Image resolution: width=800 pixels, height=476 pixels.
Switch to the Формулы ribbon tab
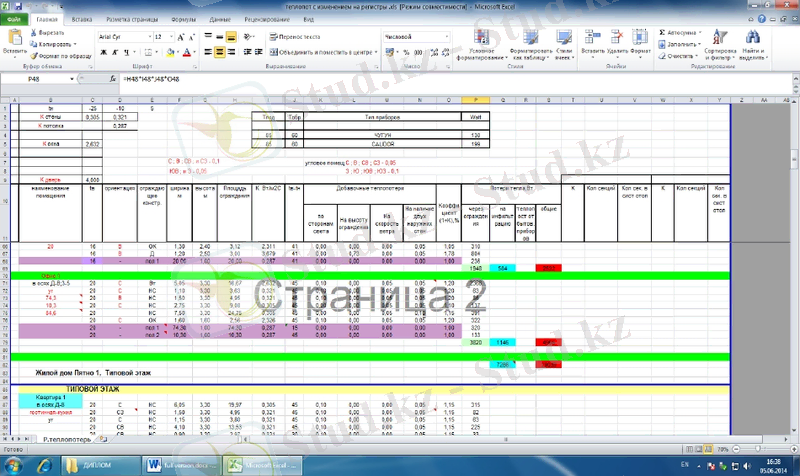coord(183,19)
